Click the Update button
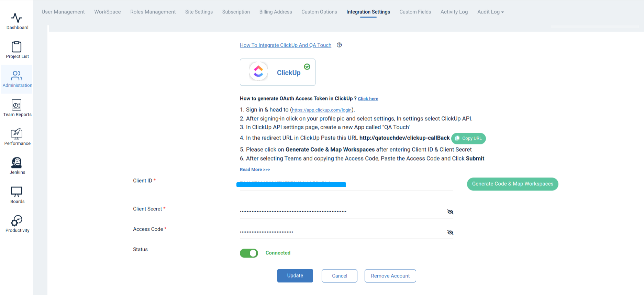The width and height of the screenshot is (644, 295). click(x=295, y=276)
